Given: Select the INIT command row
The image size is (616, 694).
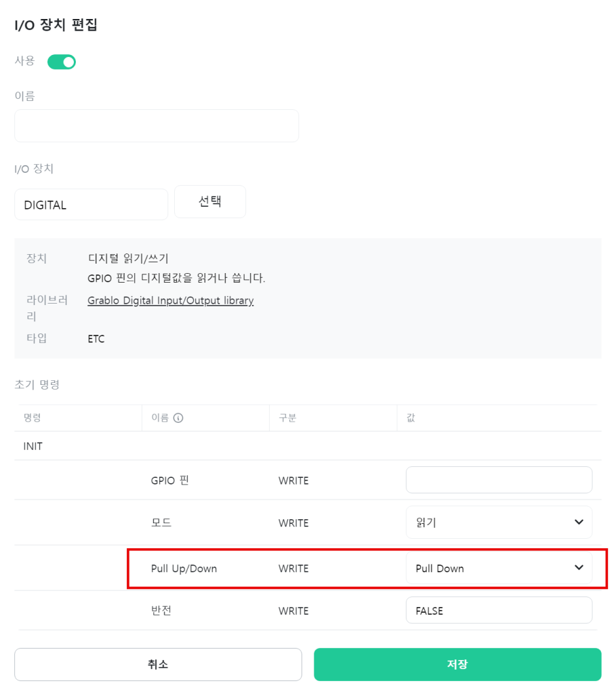Looking at the screenshot, I should pos(308,446).
